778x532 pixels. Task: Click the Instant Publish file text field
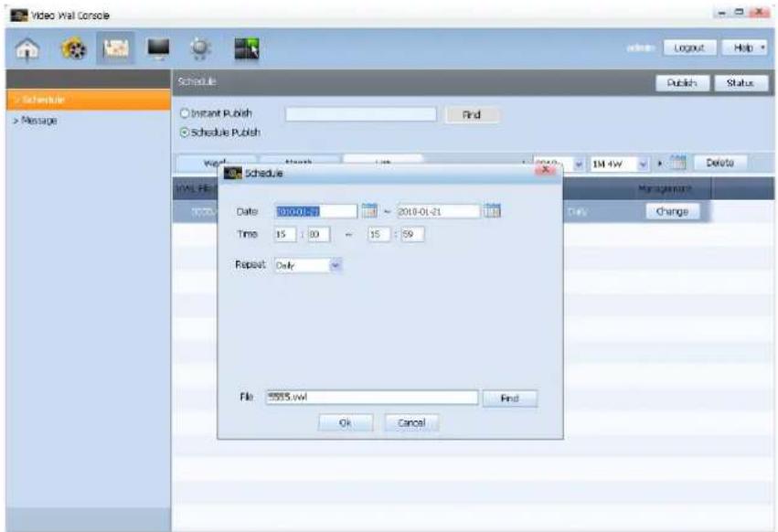pyautogui.click(x=361, y=114)
